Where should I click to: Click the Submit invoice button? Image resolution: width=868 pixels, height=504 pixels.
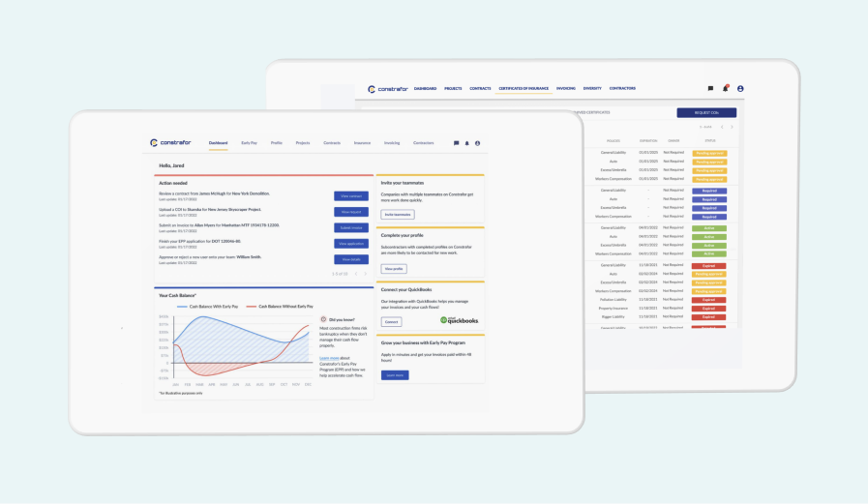[351, 228]
